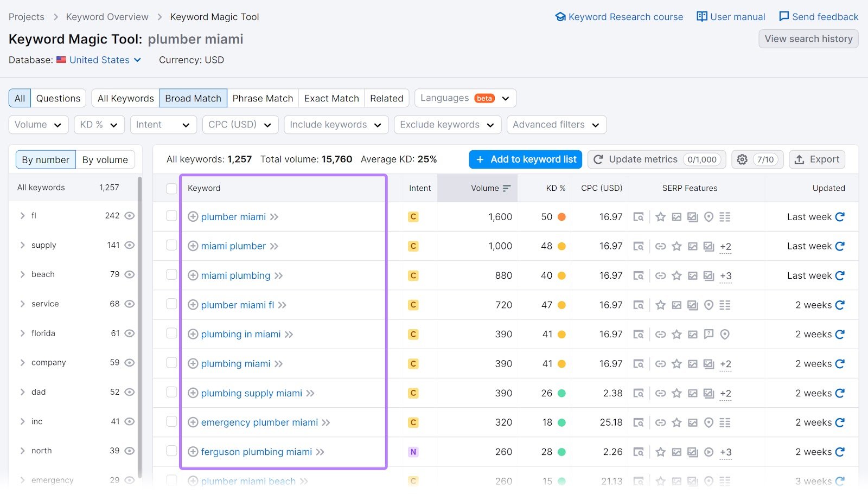This screenshot has height=494, width=868.
Task: Click the Send feedback icon
Action: click(783, 16)
